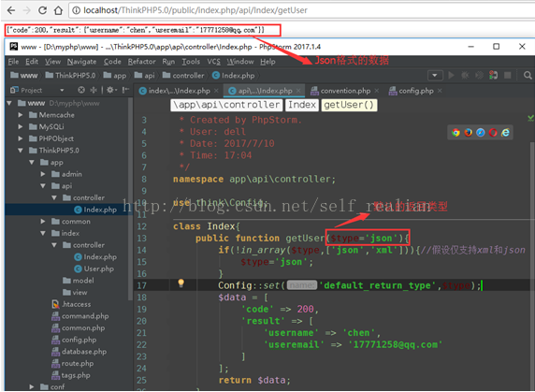Select command.php in project tree
The width and height of the screenshot is (535, 392).
pos(80,316)
